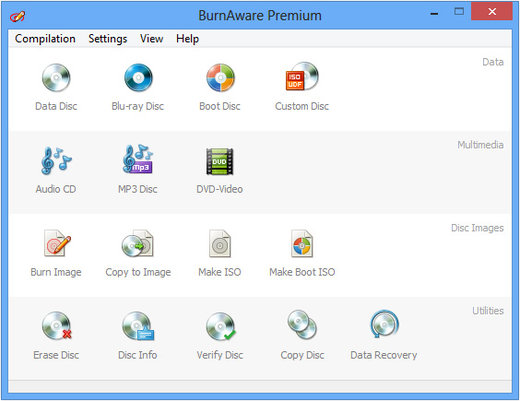Open the Settings menu

click(x=108, y=39)
